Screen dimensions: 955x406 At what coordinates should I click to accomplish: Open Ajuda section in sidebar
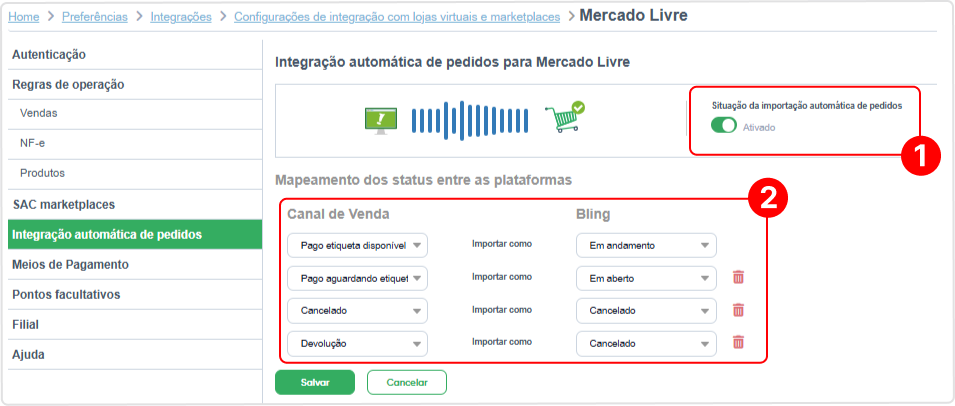coord(135,354)
